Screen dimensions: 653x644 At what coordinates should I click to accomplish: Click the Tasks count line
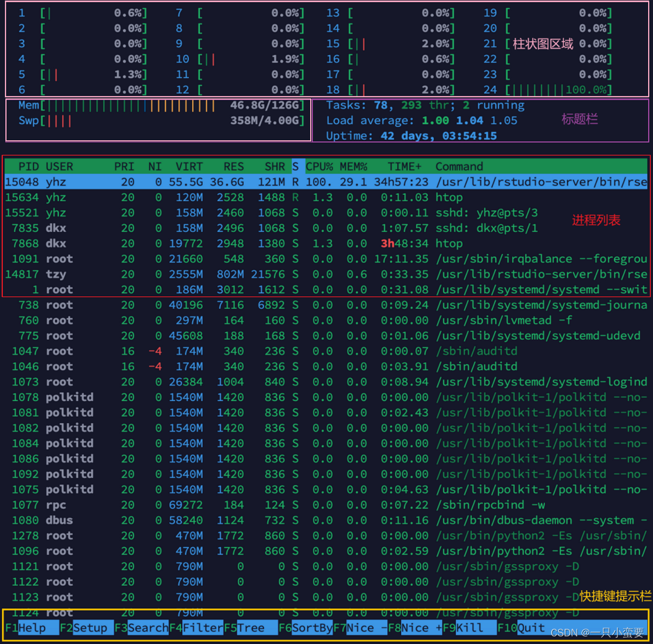425,105
